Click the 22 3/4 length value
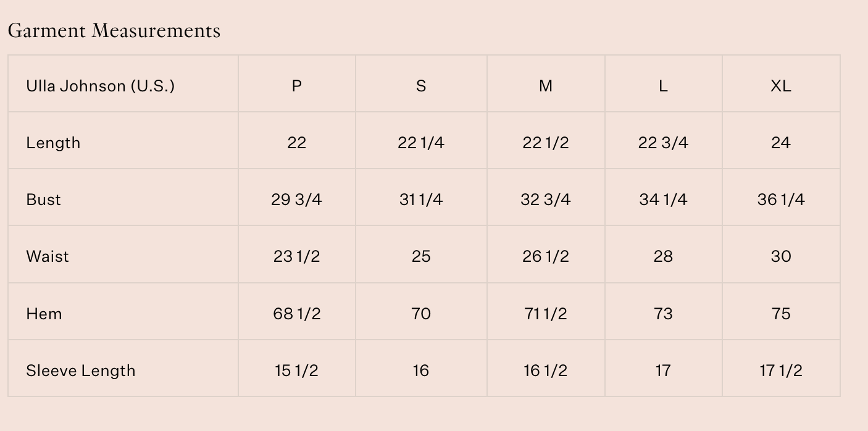Viewport: 868px width, 431px height. coord(663,143)
